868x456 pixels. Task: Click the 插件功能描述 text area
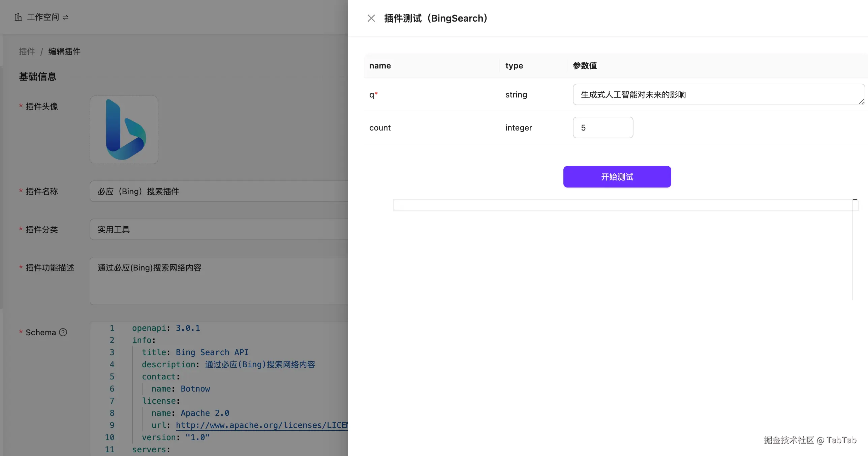point(219,281)
